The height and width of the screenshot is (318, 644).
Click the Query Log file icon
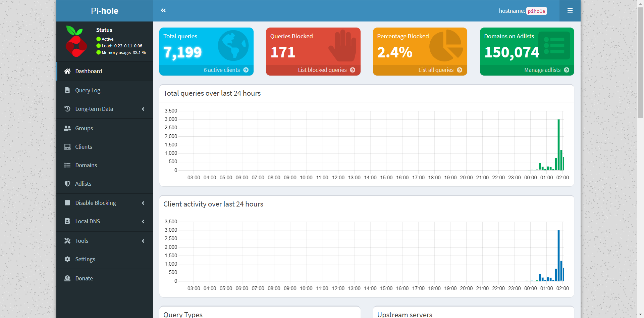click(67, 90)
